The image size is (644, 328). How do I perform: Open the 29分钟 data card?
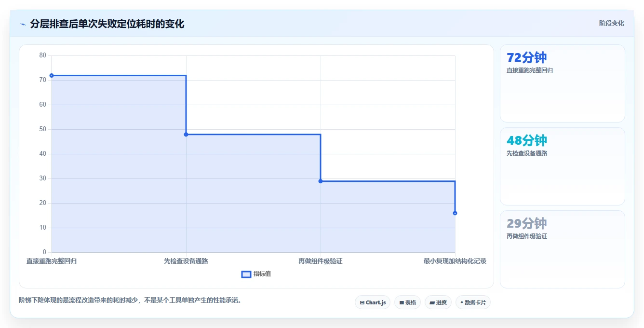pyautogui.click(x=562, y=249)
